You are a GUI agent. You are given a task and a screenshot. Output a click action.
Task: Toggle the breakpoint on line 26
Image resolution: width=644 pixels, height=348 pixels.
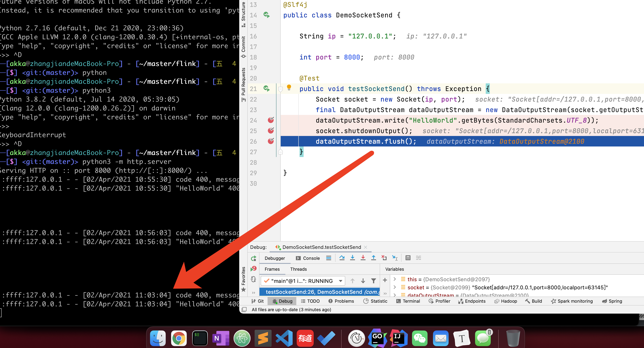tap(271, 141)
